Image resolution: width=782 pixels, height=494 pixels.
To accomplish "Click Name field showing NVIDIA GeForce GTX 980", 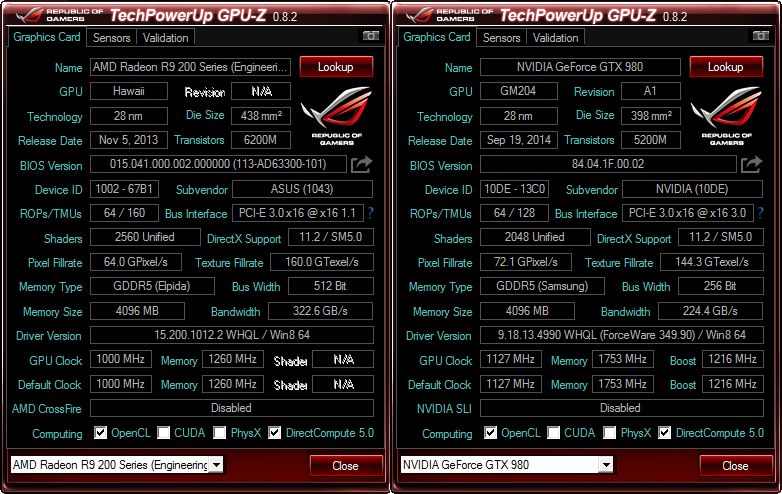I will click(580, 67).
